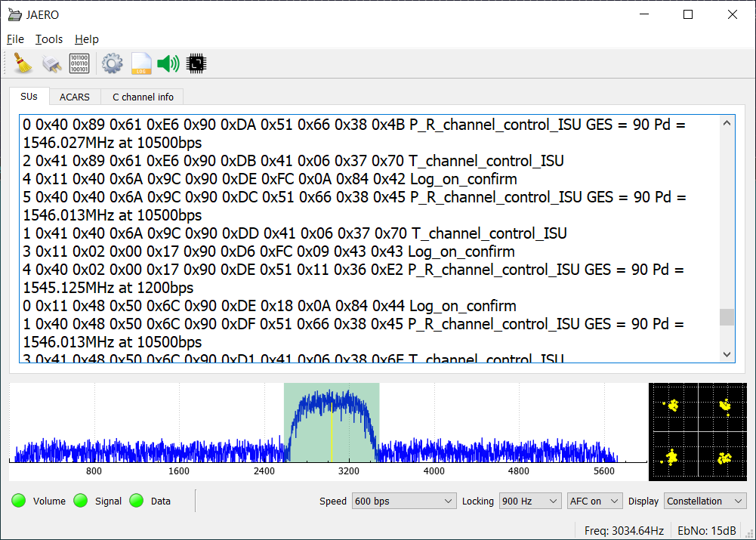The image size is (756, 540).
Task: Minimize the JAERO window
Action: point(644,14)
